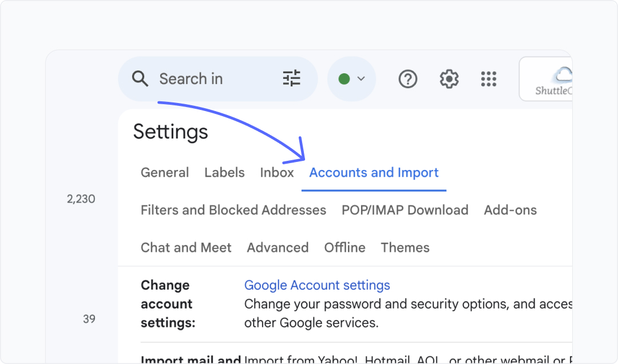Screen dimensions: 618x364
Task: Click the Settings page heading
Action: tap(171, 132)
